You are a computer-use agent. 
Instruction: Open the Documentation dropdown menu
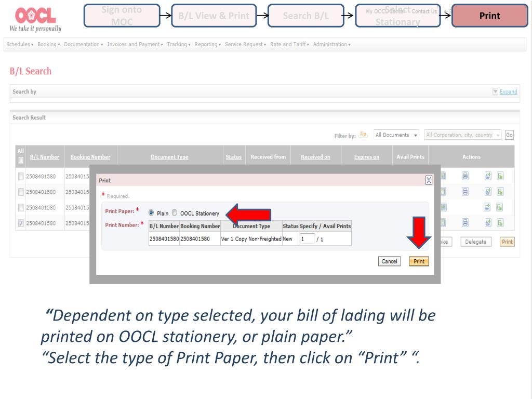(x=84, y=44)
